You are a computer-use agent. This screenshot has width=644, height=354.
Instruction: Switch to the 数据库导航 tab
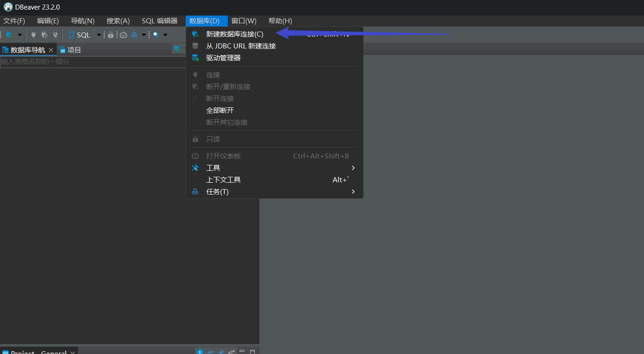pyautogui.click(x=28, y=50)
